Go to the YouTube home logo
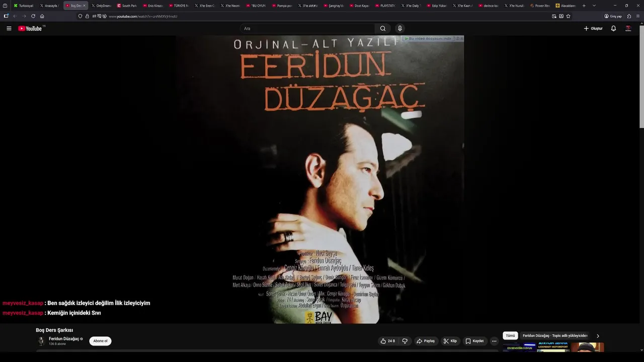This screenshot has width=644, height=362. [x=30, y=29]
